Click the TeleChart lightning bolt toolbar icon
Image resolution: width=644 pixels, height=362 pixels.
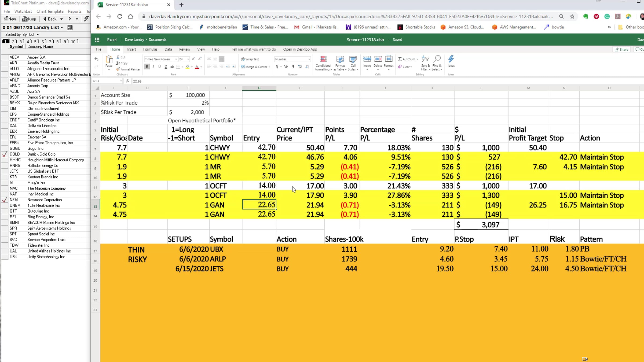coord(86,19)
